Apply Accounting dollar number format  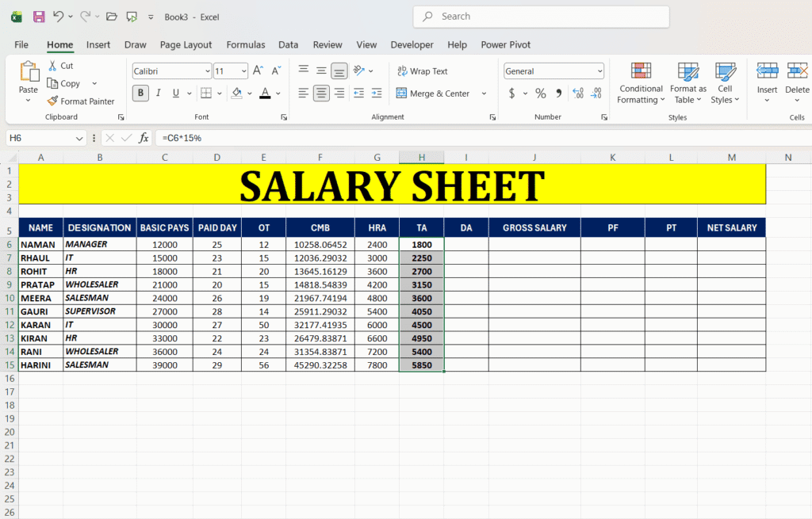(x=511, y=93)
